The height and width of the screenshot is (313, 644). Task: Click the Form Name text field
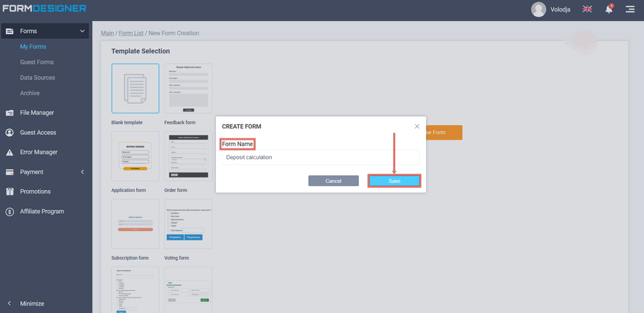pyautogui.click(x=321, y=157)
